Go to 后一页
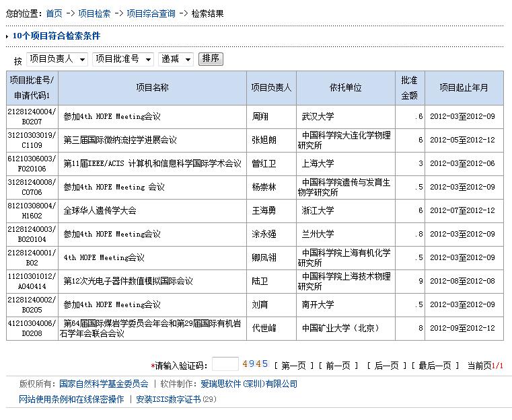 (x=387, y=366)
